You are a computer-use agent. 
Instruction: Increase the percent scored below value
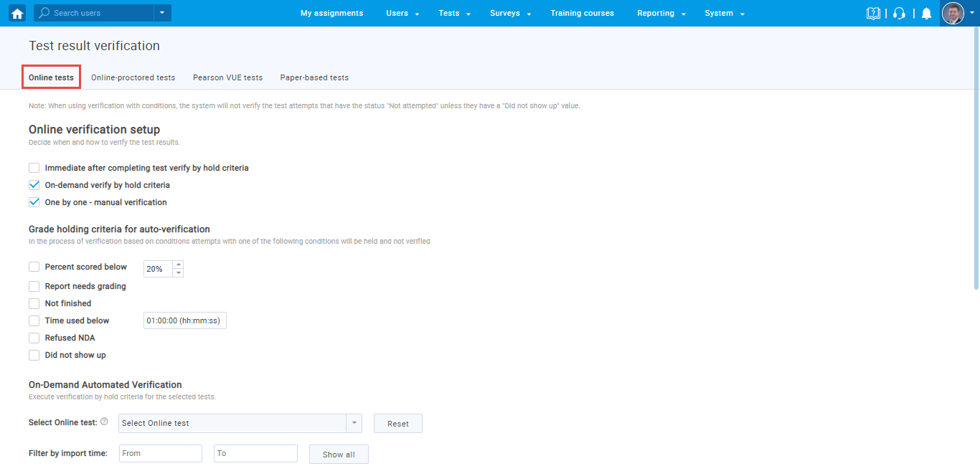(x=179, y=265)
